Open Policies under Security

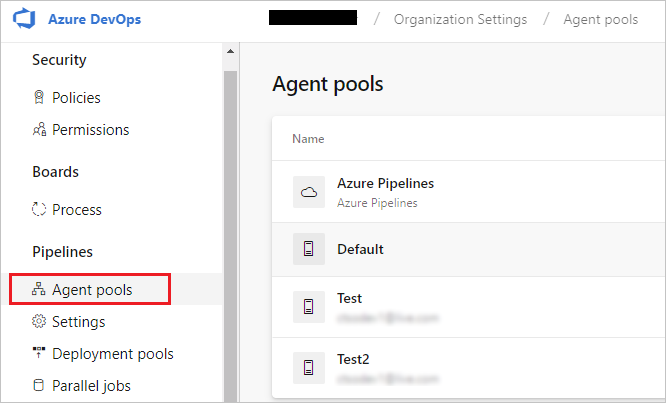pyautogui.click(x=76, y=98)
